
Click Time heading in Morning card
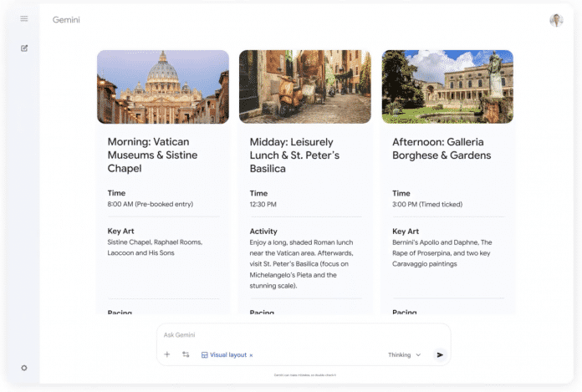coord(116,193)
